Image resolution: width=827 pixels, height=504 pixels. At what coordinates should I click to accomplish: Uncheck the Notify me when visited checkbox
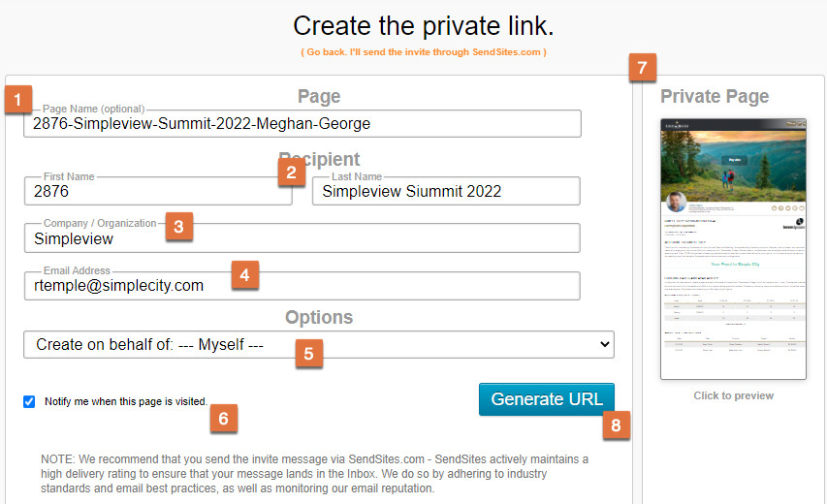[29, 401]
